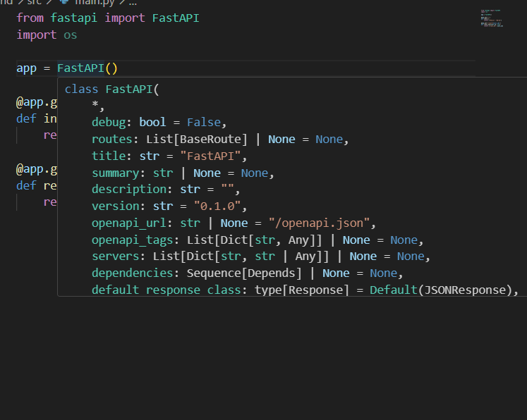Click 'Default(JSONResponse)' in tooltip
This screenshot has height=420, width=527.
tap(441, 290)
